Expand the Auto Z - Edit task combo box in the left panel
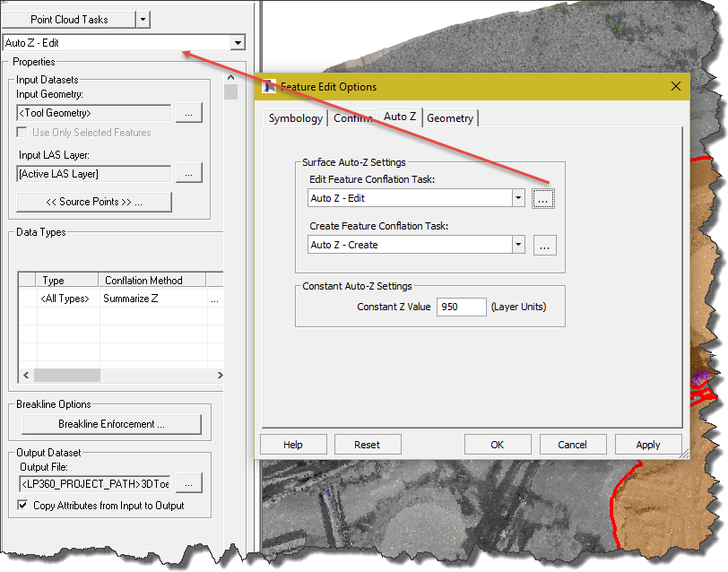Image resolution: width=728 pixels, height=572 pixels. (238, 43)
